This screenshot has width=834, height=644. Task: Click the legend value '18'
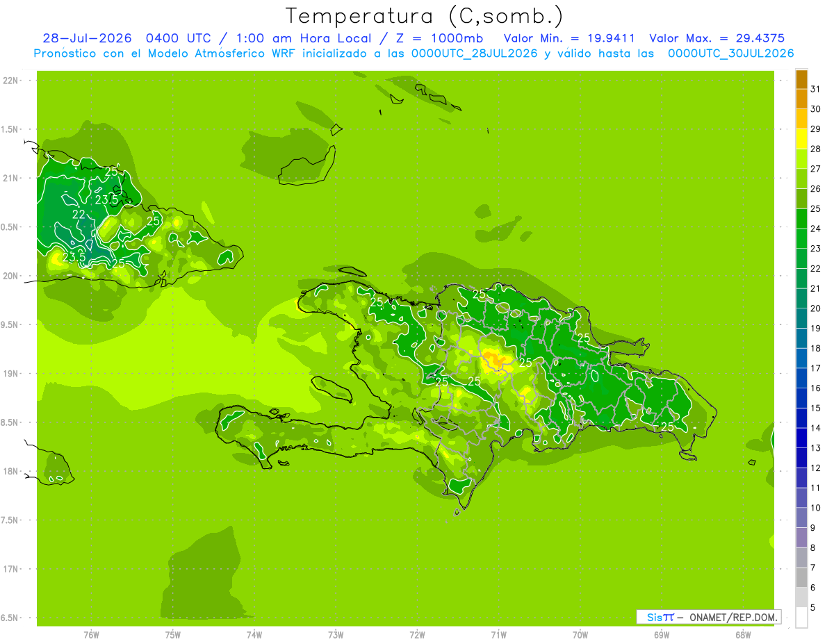pyautogui.click(x=815, y=348)
